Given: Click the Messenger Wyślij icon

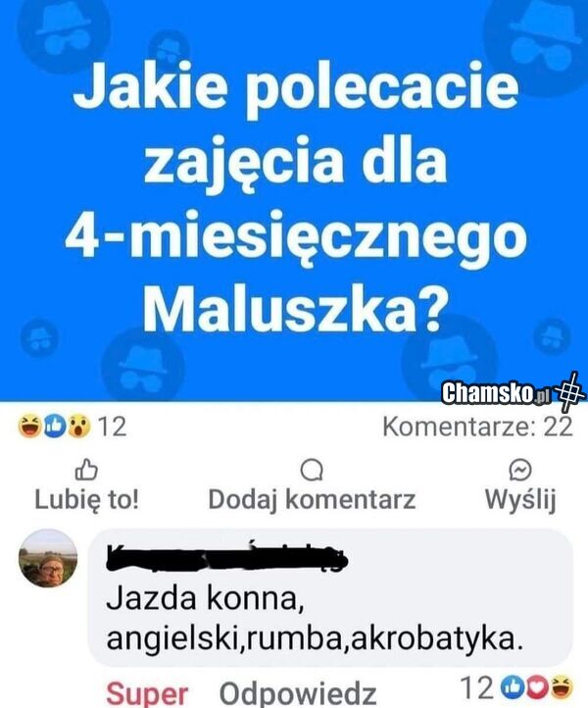Looking at the screenshot, I should point(520,471).
